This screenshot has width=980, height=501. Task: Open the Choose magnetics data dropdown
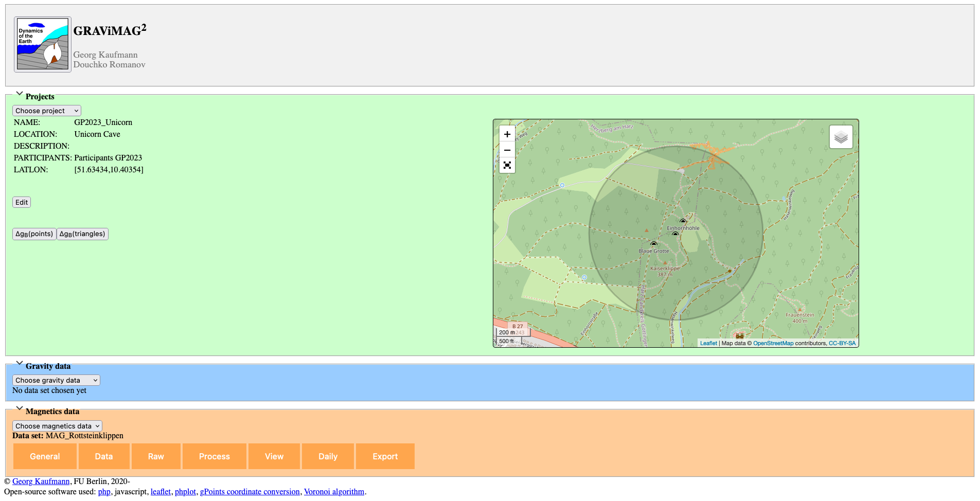[57, 426]
